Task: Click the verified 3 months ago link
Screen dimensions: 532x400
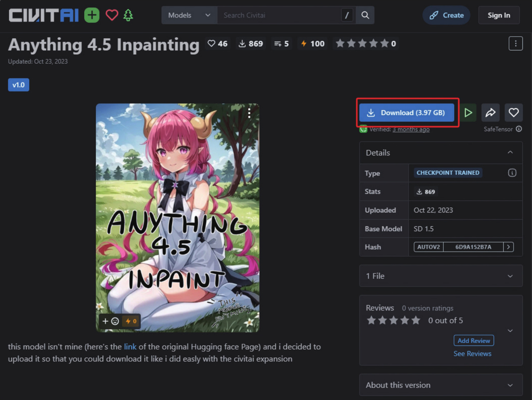Action: (x=411, y=129)
